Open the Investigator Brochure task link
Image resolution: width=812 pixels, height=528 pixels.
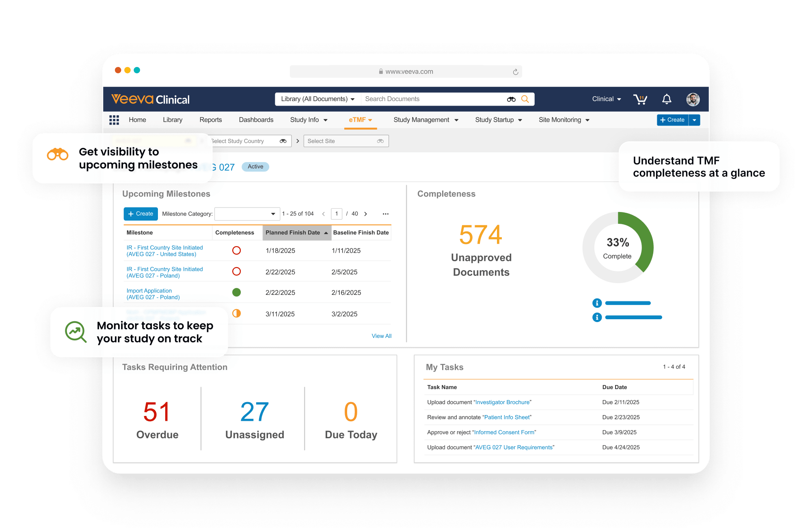(x=502, y=402)
